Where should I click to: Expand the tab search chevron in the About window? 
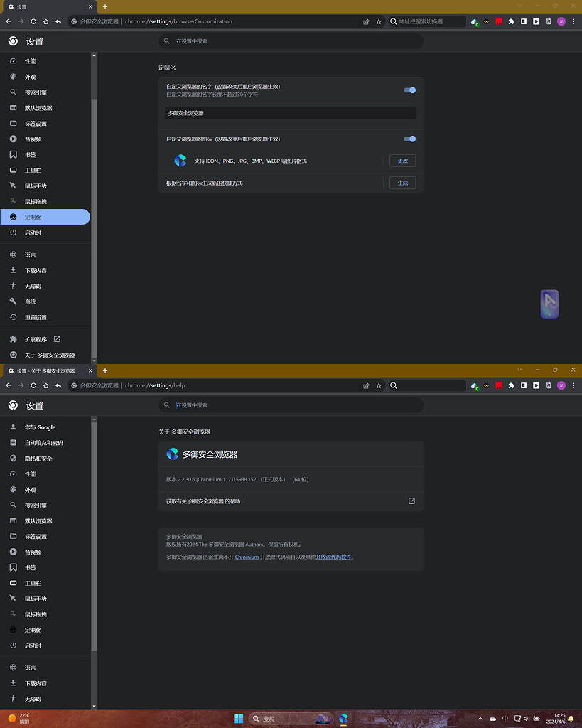[519, 370]
